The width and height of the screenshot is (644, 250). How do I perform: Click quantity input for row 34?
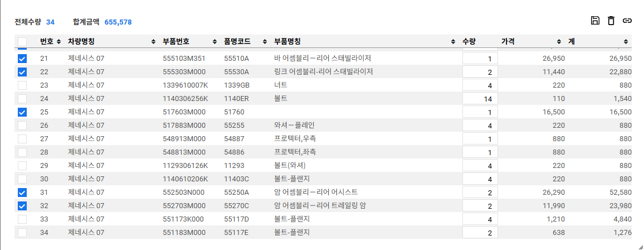coord(480,233)
